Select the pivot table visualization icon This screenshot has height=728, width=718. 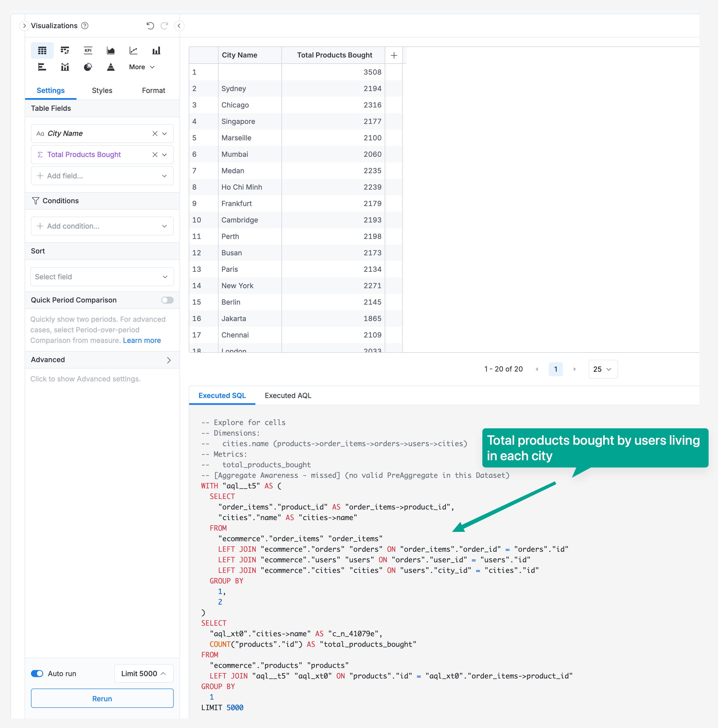point(65,50)
